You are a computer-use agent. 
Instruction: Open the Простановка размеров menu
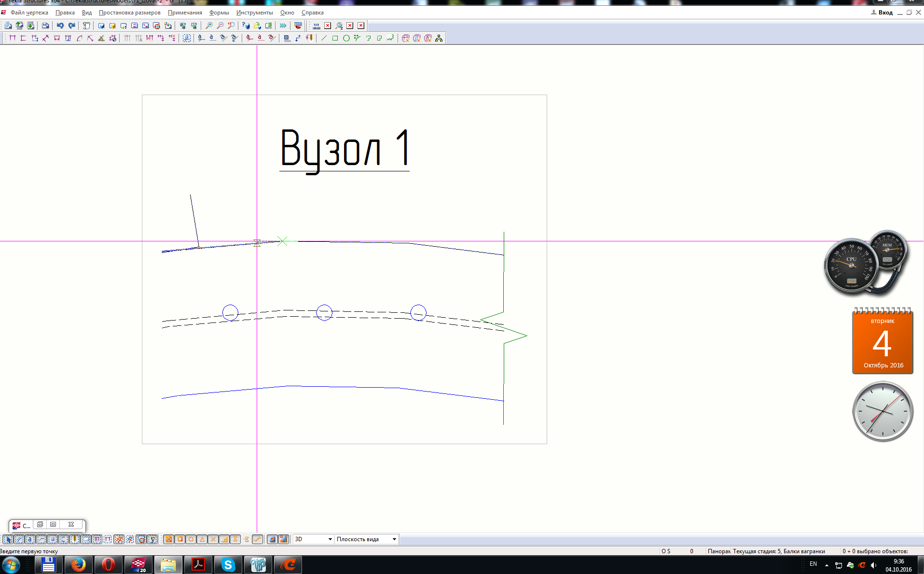[x=129, y=13]
